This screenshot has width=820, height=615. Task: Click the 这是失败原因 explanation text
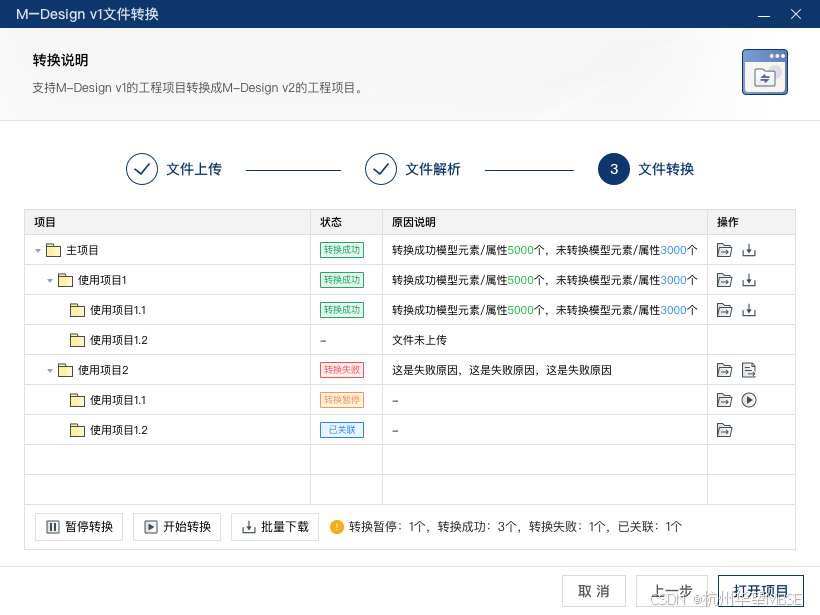[x=502, y=370]
